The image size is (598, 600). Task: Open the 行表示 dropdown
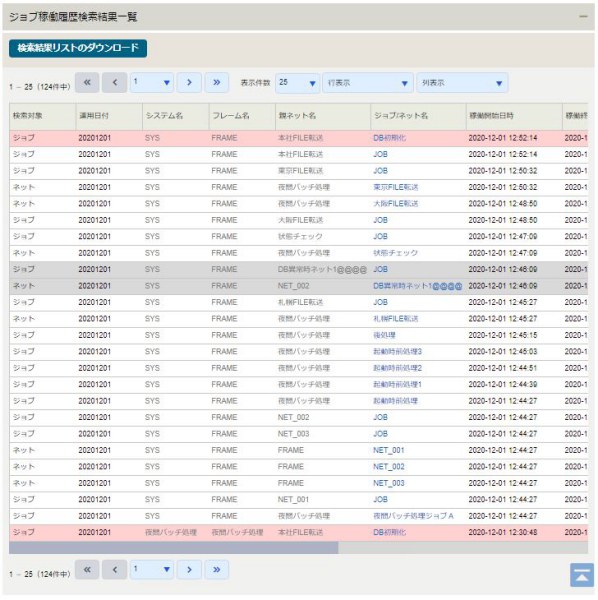368,83
